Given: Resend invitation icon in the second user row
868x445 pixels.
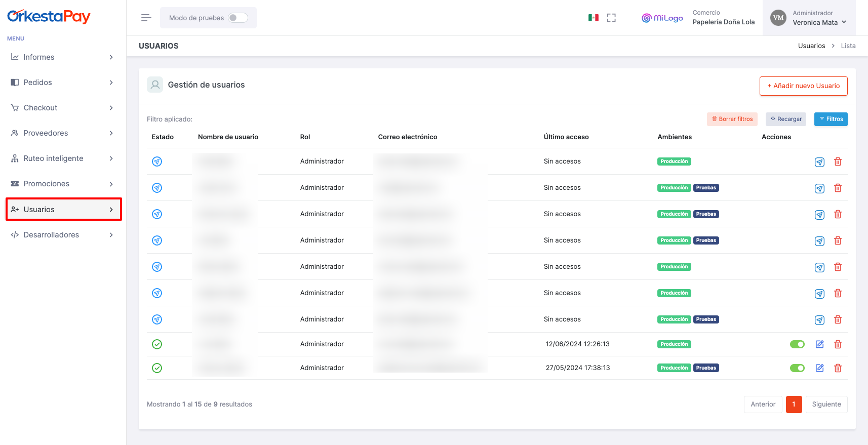Looking at the screenshot, I should click(819, 188).
